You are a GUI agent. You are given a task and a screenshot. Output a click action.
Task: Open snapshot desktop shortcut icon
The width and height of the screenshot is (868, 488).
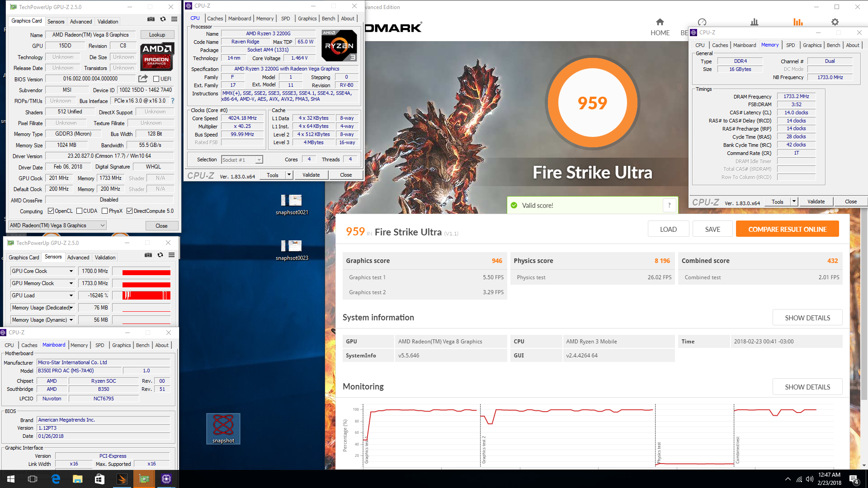point(223,429)
